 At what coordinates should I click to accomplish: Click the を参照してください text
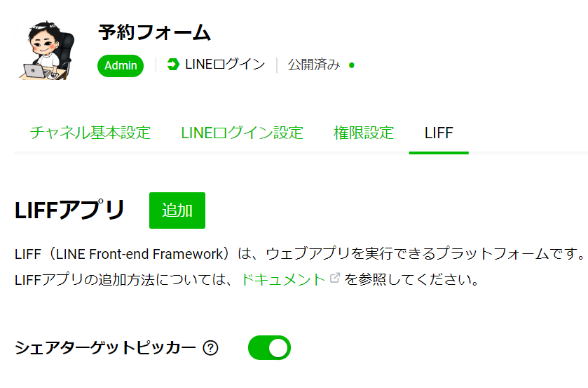[x=411, y=279]
